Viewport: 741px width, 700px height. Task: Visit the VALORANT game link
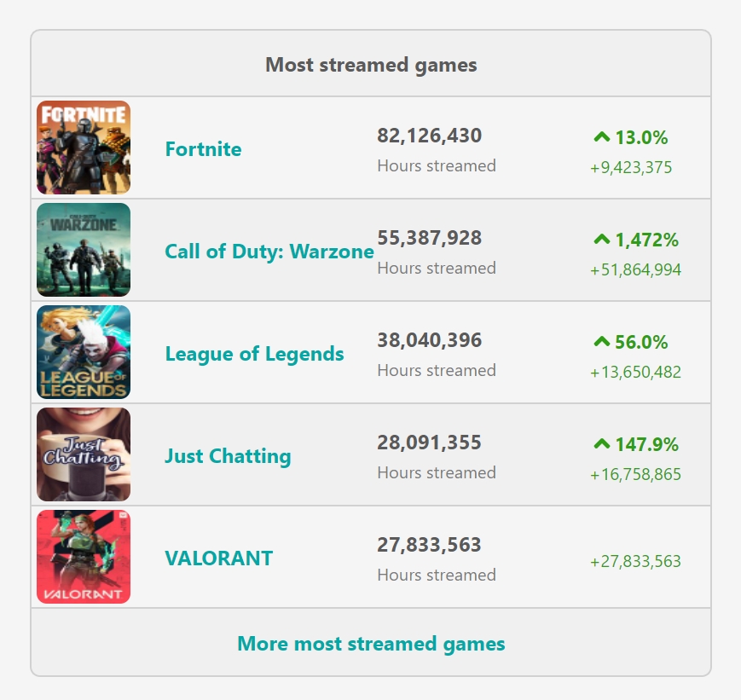[219, 558]
